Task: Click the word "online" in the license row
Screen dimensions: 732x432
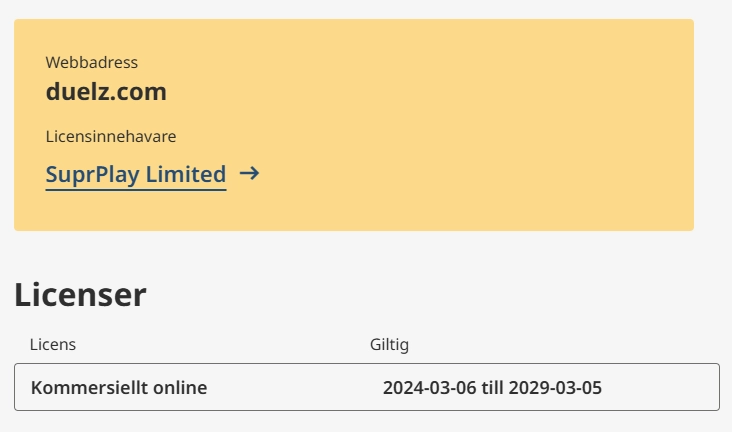Action: 178,387
